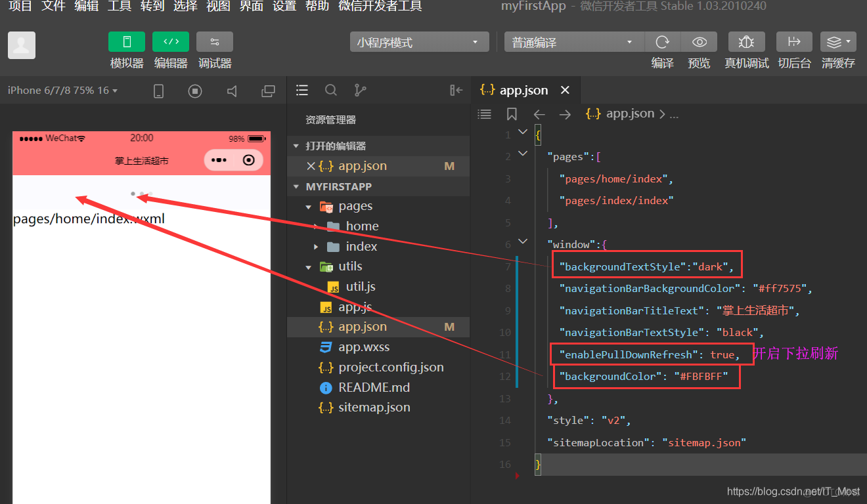867x504 pixels.
Task: Click the detach simulator window icon
Action: [x=269, y=91]
